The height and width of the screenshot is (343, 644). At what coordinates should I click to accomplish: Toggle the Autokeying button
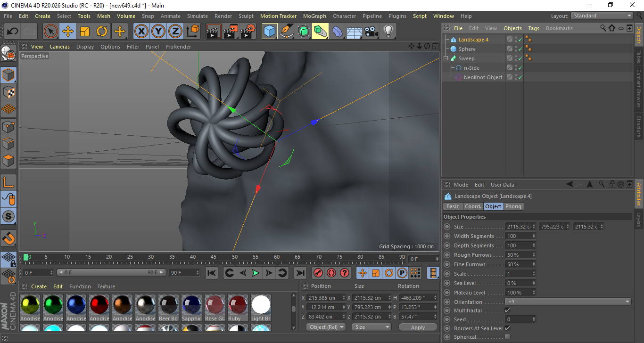tap(331, 273)
